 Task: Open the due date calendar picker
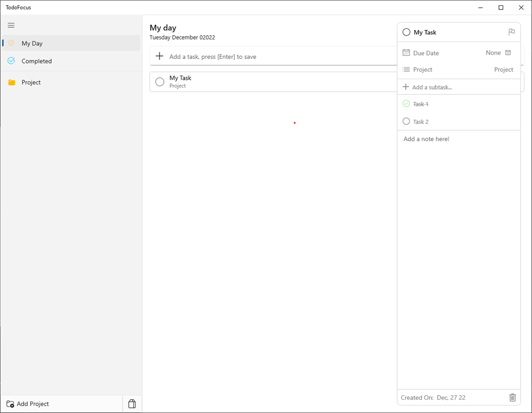coord(508,53)
